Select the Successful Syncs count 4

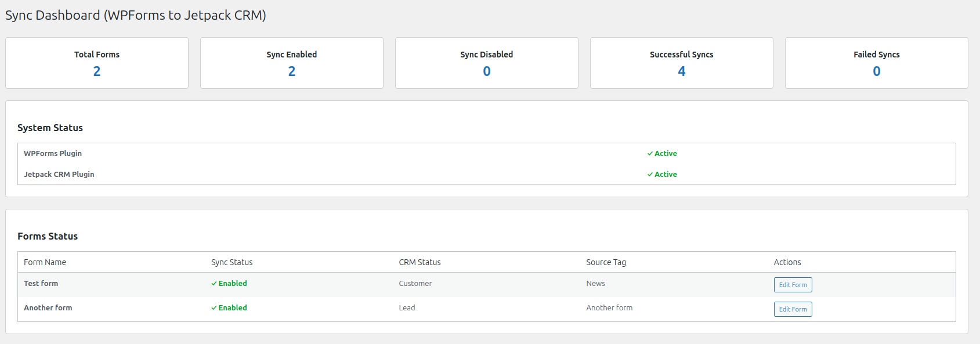pyautogui.click(x=682, y=71)
